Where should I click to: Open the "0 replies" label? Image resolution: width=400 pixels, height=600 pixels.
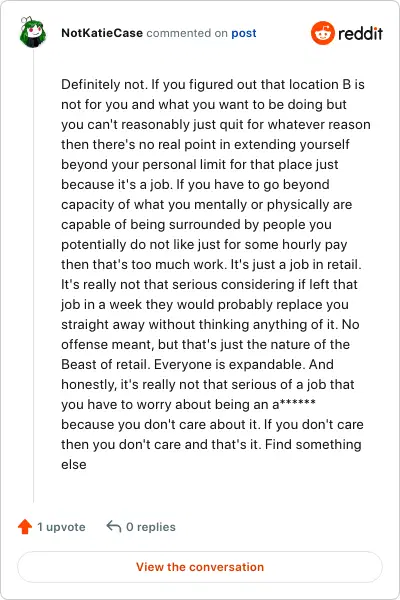(151, 527)
